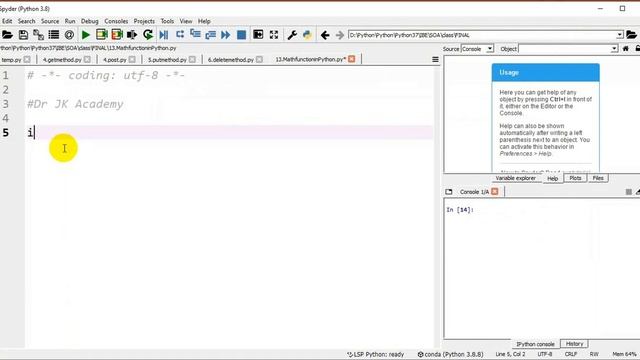
Task: Close the 5.putmethod.py tab
Action: pyautogui.click(x=192, y=60)
